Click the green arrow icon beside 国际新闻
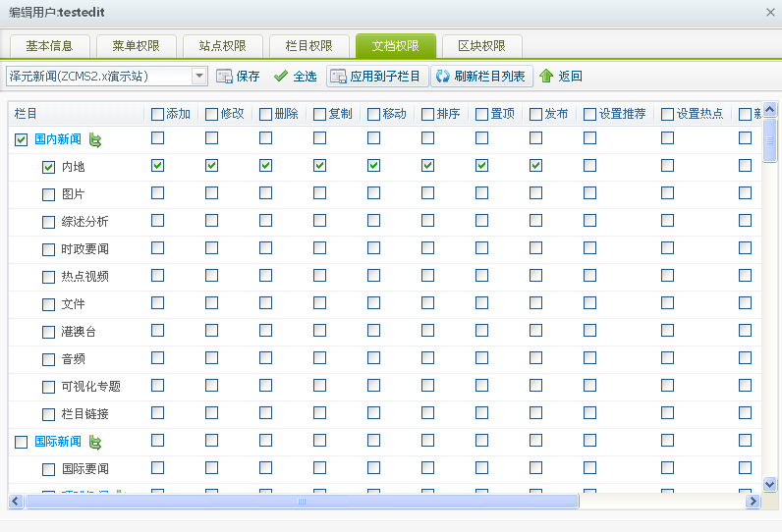This screenshot has width=782, height=532. (96, 442)
